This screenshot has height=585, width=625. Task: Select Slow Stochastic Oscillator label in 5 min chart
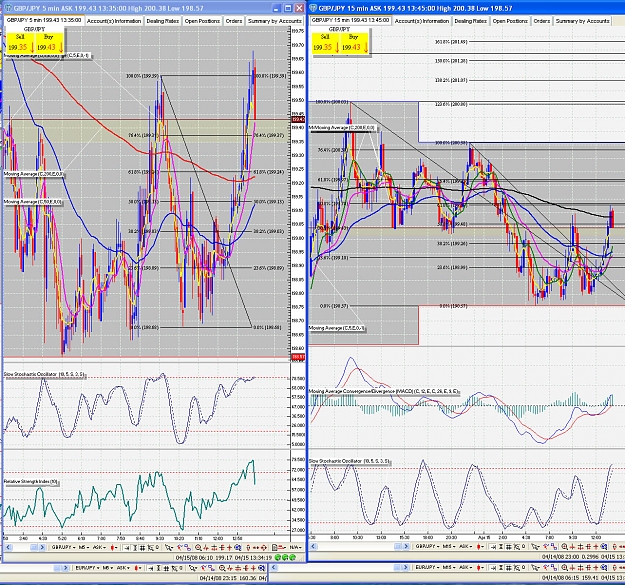click(44, 374)
